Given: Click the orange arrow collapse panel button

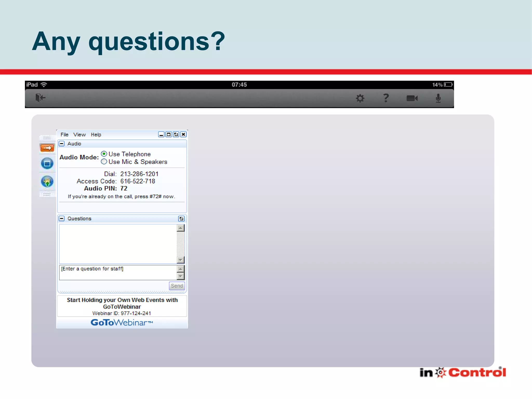Looking at the screenshot, I should (47, 148).
